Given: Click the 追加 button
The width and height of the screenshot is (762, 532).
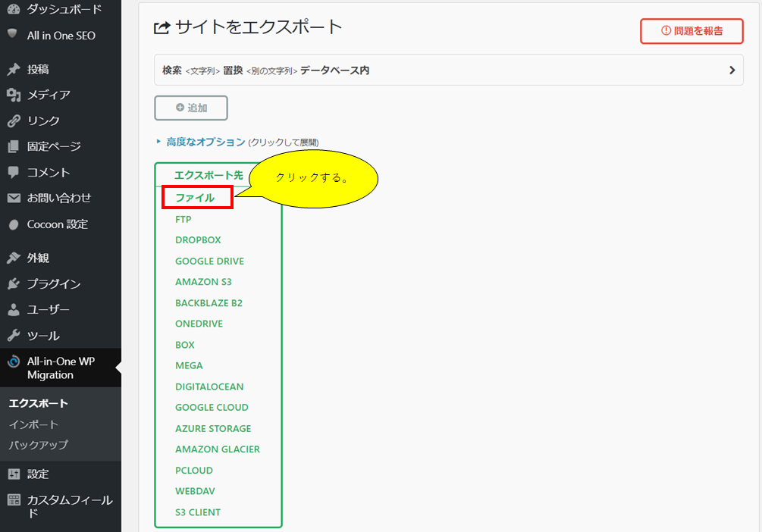Looking at the screenshot, I should coord(191,108).
